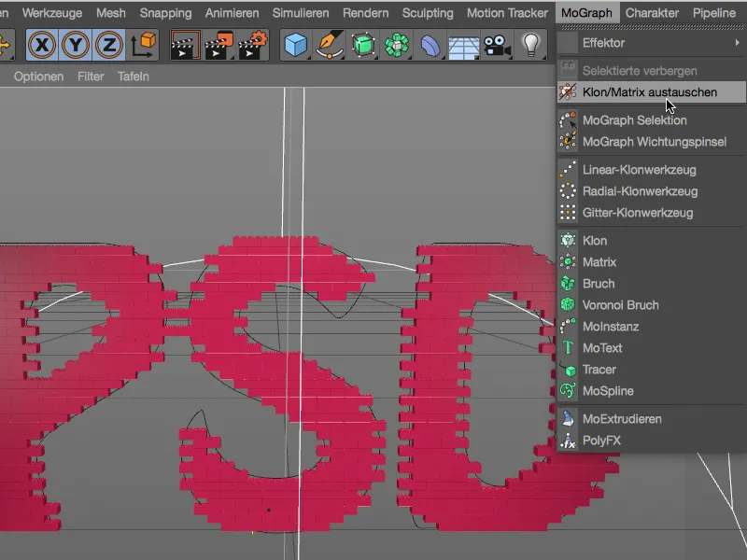The width and height of the screenshot is (747, 560).
Task: Choose Klon/Matrix austauschen menu entry
Action: (649, 92)
